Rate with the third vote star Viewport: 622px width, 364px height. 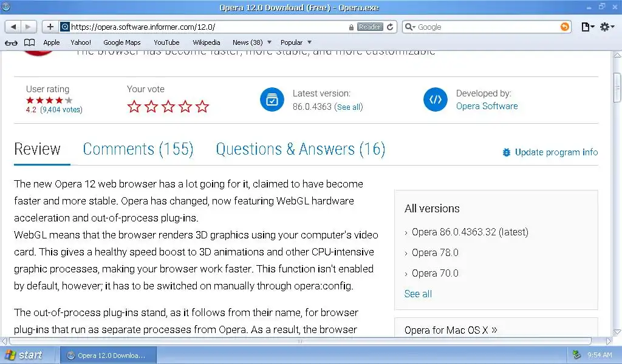pyautogui.click(x=168, y=106)
